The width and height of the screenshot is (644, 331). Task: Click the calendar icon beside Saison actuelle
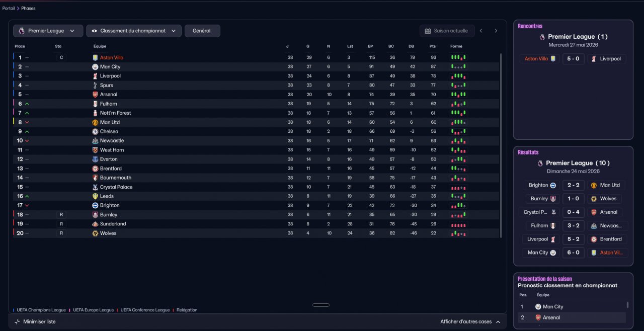coord(428,31)
